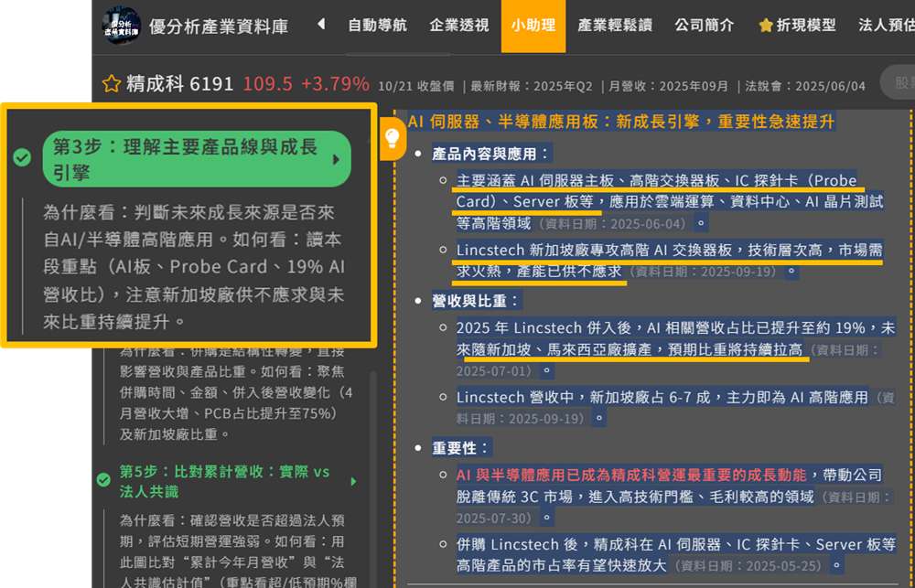The image size is (915, 588).
Task: Star 精成科 6191 as favorite
Action: 112,84
